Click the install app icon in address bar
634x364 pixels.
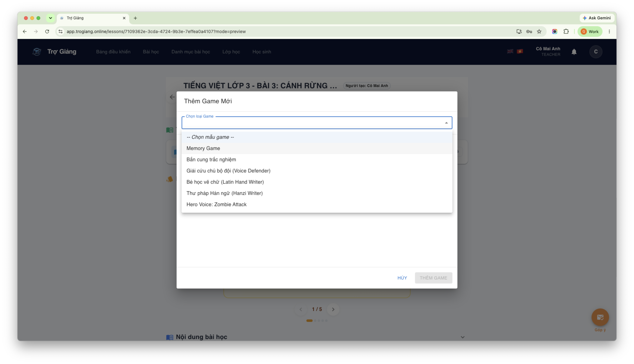click(x=519, y=32)
